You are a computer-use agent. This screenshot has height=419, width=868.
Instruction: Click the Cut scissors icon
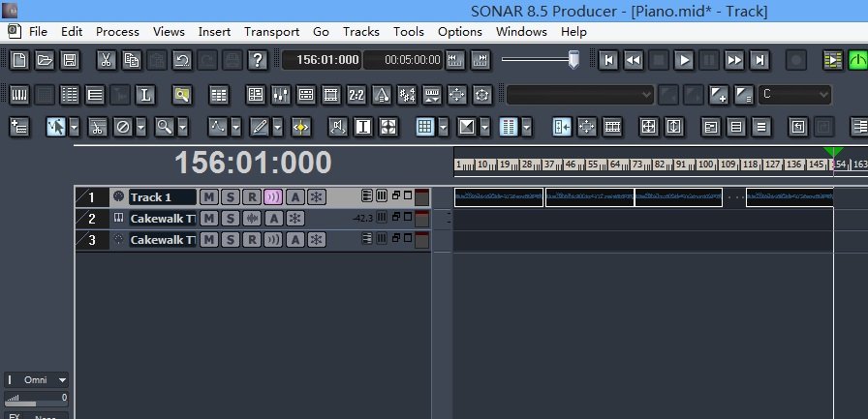click(x=106, y=60)
